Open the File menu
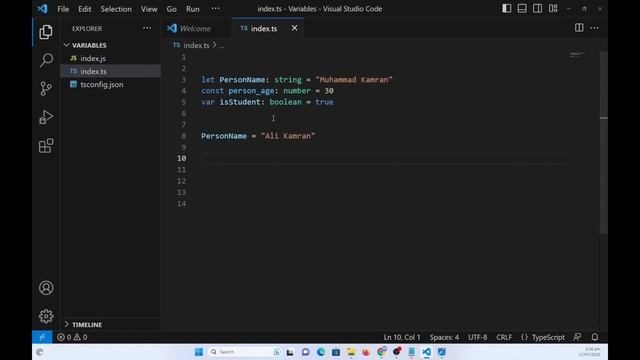Image resolution: width=640 pixels, height=360 pixels. (x=63, y=9)
